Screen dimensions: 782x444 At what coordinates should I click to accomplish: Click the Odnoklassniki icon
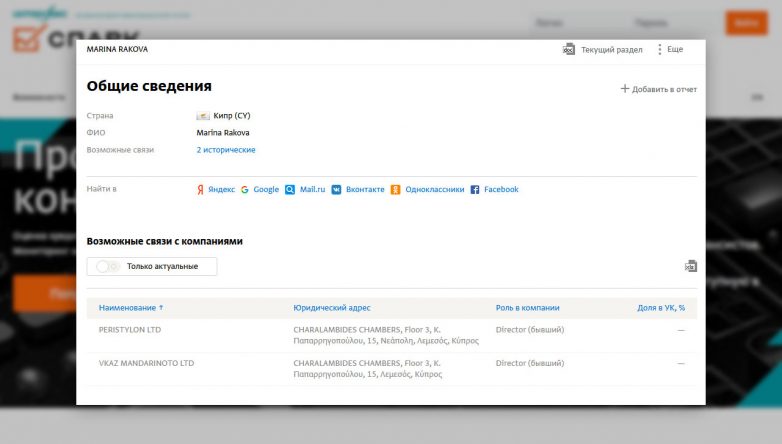(396, 189)
